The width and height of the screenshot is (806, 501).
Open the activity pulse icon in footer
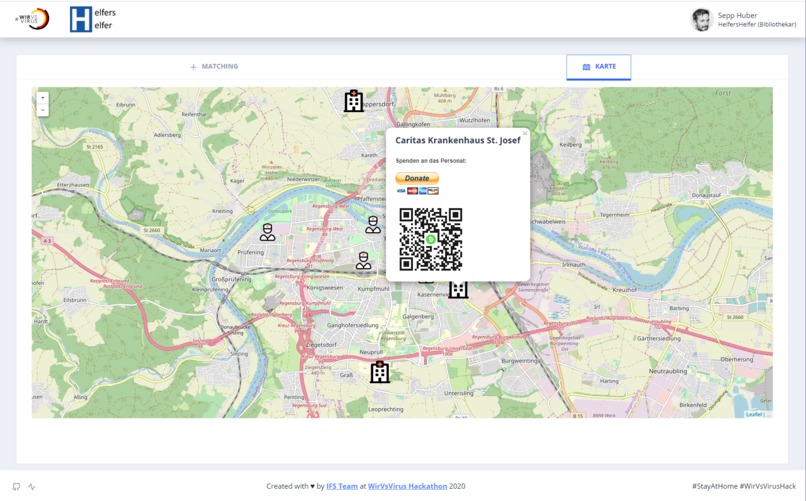(32, 487)
